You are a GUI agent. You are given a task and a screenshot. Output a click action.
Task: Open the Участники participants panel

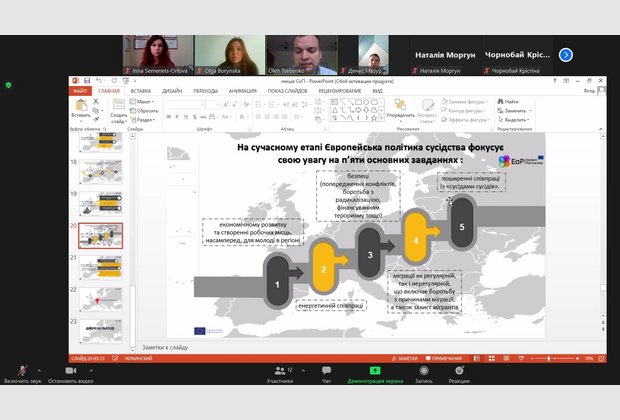click(x=279, y=371)
